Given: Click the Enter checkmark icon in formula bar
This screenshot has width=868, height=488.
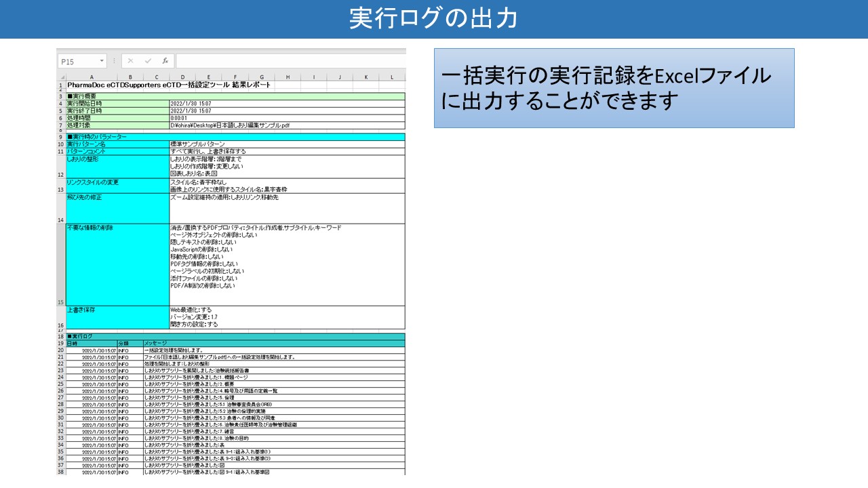Looking at the screenshot, I should [x=148, y=61].
